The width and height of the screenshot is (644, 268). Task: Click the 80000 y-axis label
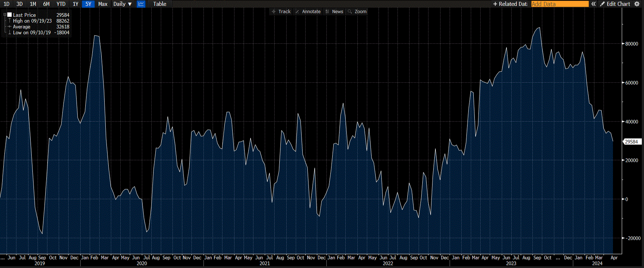[632, 44]
